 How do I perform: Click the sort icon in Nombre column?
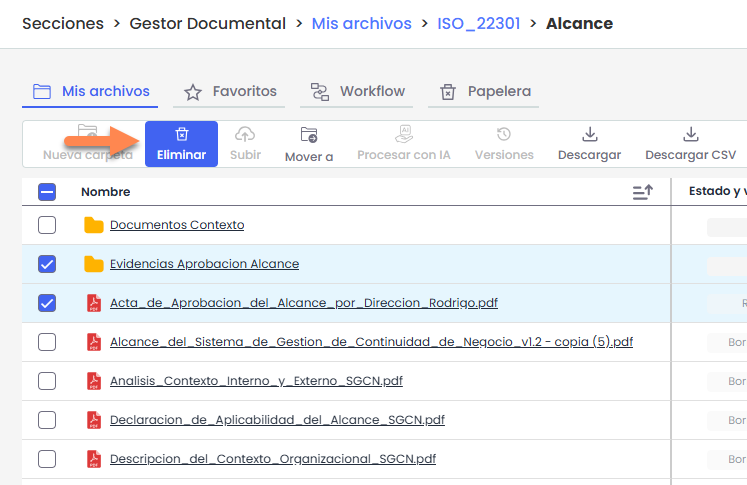tap(642, 192)
